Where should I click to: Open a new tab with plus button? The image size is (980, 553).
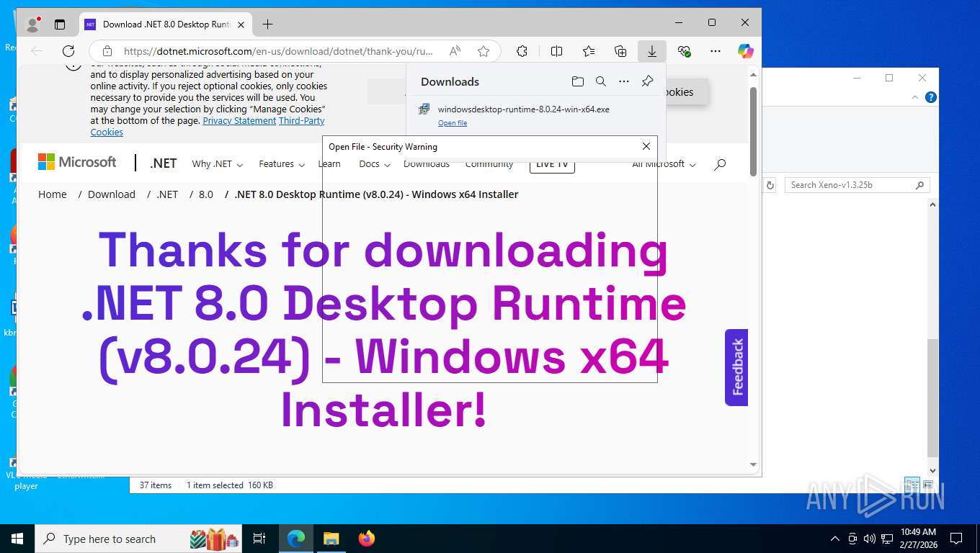(x=267, y=24)
